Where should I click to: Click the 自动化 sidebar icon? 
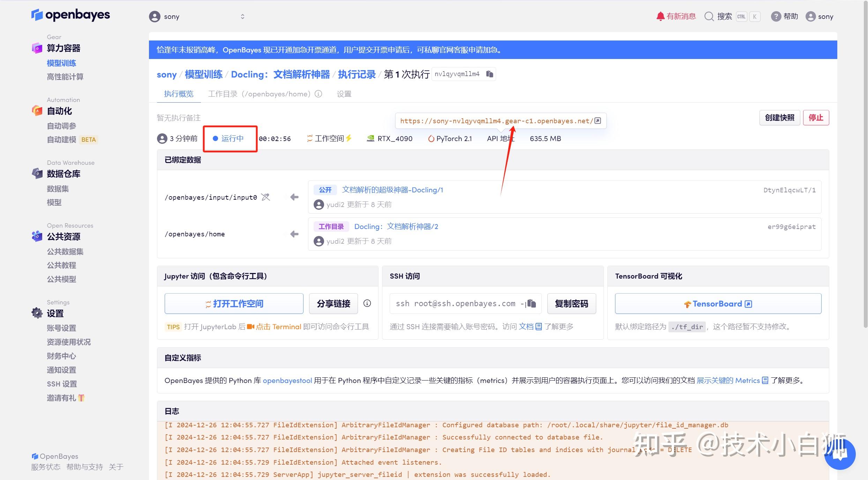click(x=37, y=111)
